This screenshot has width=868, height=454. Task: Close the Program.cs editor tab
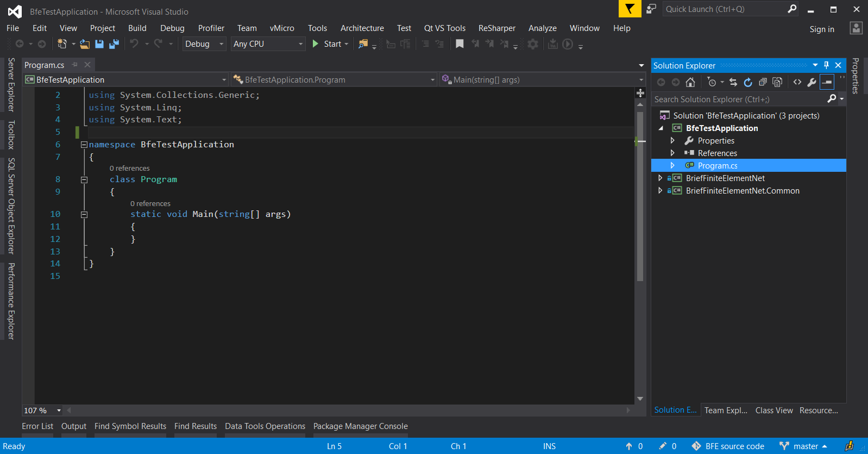(x=87, y=65)
